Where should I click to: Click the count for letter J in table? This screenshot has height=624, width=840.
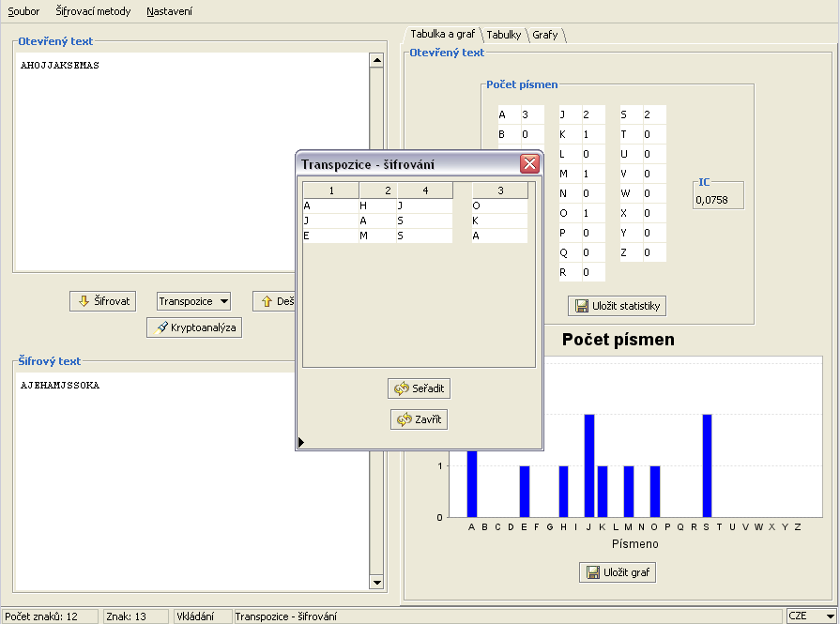[x=593, y=114]
